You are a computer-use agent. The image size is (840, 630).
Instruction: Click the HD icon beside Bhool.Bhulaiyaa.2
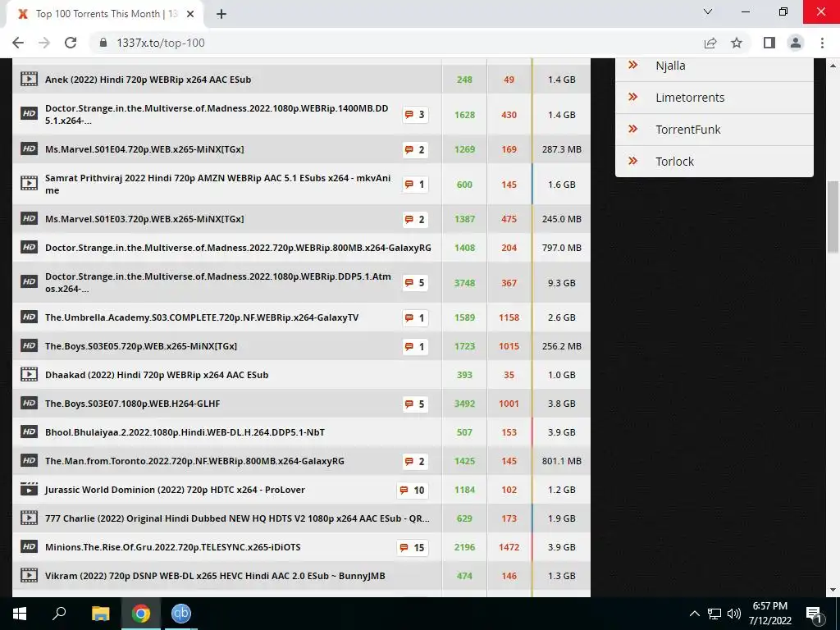click(x=29, y=431)
